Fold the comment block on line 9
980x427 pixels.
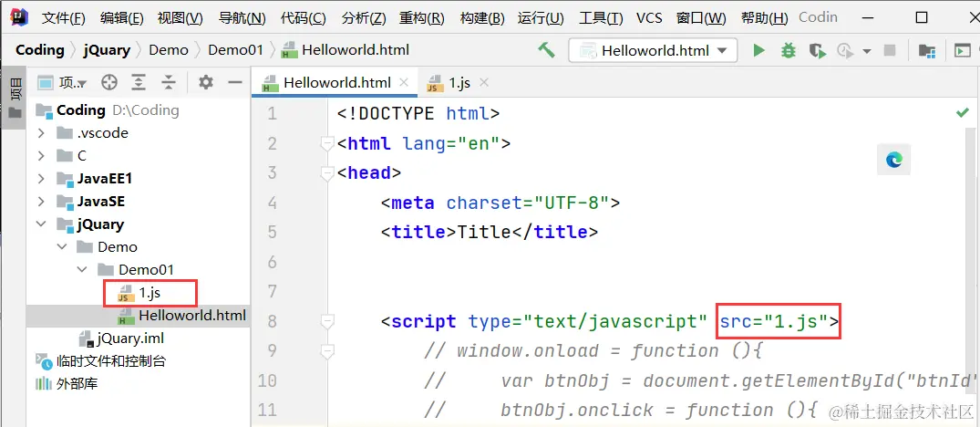(326, 351)
